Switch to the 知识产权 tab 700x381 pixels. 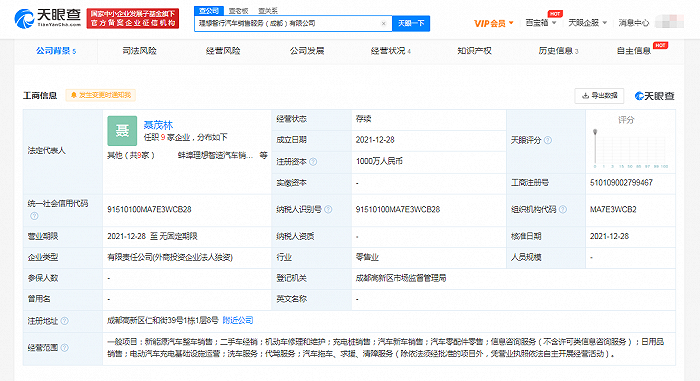pos(474,51)
